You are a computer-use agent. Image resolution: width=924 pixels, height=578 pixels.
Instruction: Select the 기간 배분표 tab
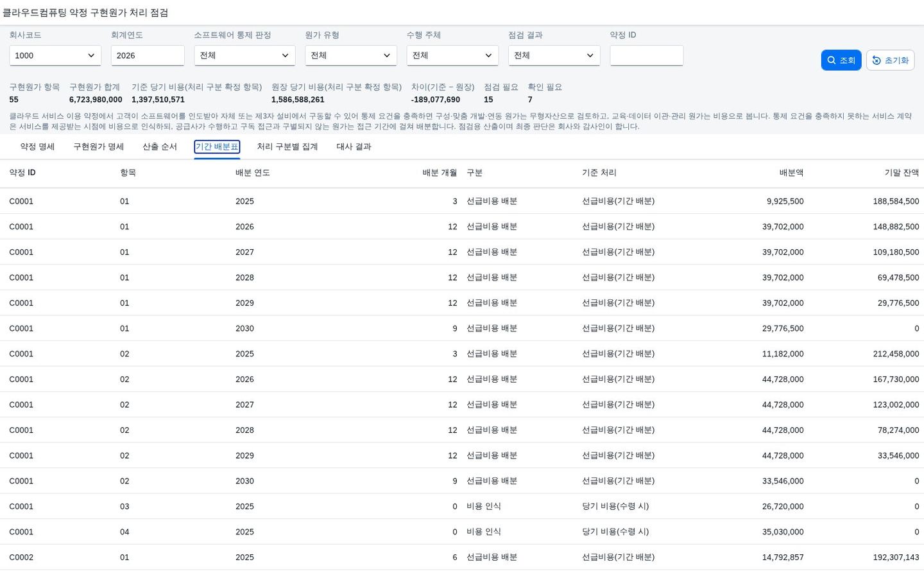coord(217,146)
